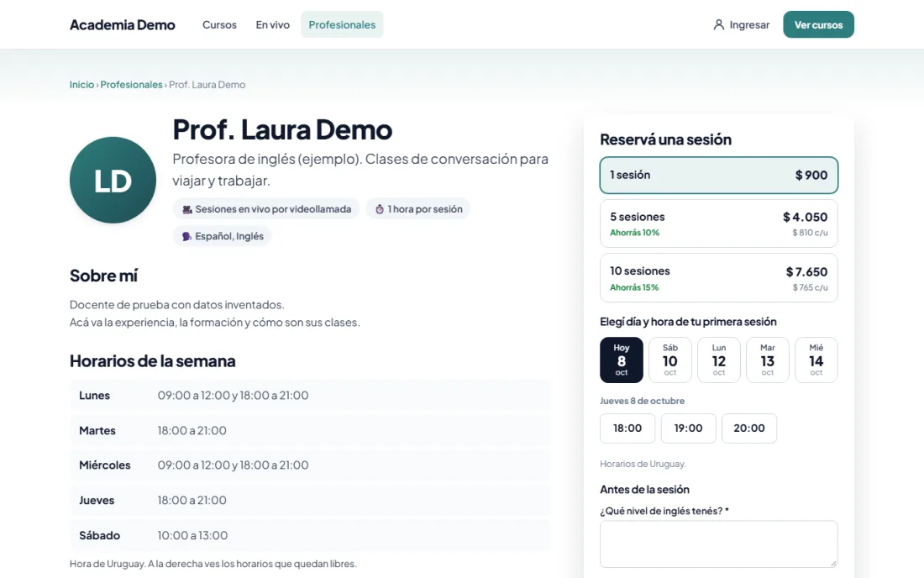Screen dimensions: 924x578
Task: Click the timer icon in hour badge
Action: click(x=380, y=209)
